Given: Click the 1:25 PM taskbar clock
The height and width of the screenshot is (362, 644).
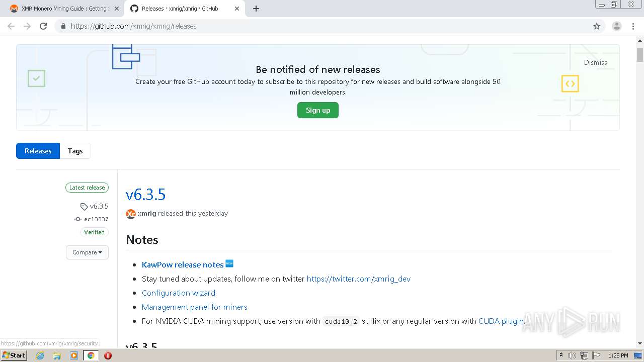Looking at the screenshot, I should [x=618, y=355].
